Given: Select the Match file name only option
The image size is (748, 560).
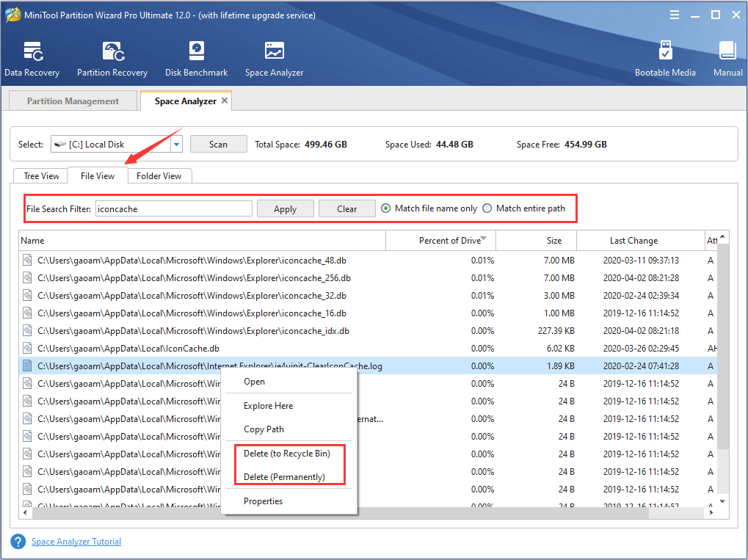Looking at the screenshot, I should [385, 208].
